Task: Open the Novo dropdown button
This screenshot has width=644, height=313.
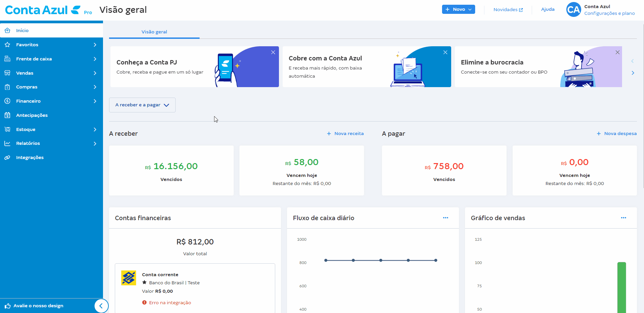Action: [x=458, y=9]
